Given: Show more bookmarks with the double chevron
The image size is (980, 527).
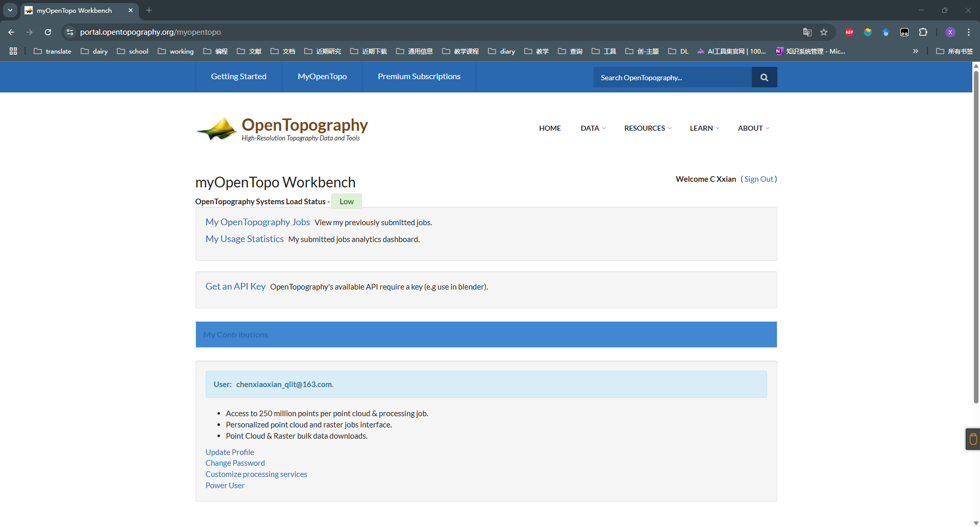Looking at the screenshot, I should click(916, 51).
